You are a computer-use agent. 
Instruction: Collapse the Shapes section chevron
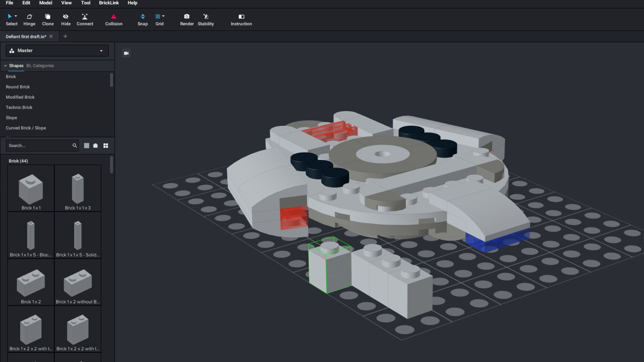5,65
